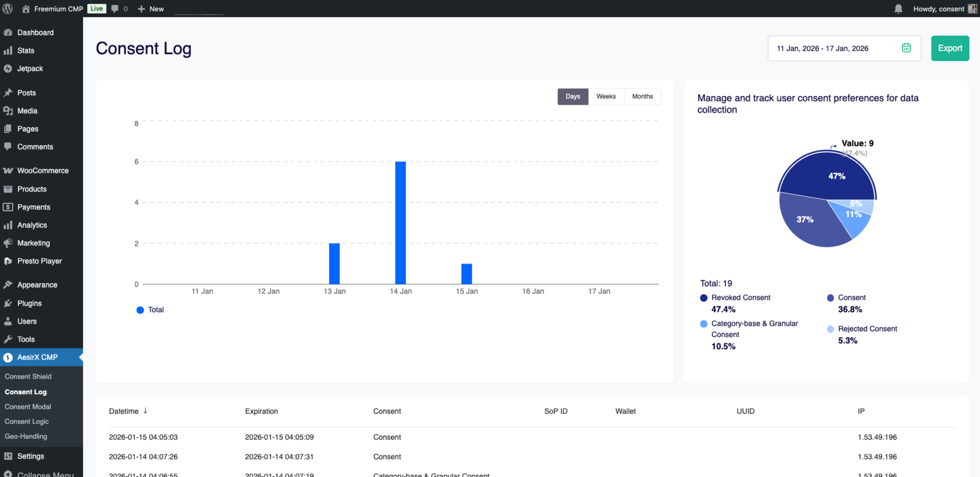
Task: Expand the Settings sidebar menu
Action: click(31, 456)
